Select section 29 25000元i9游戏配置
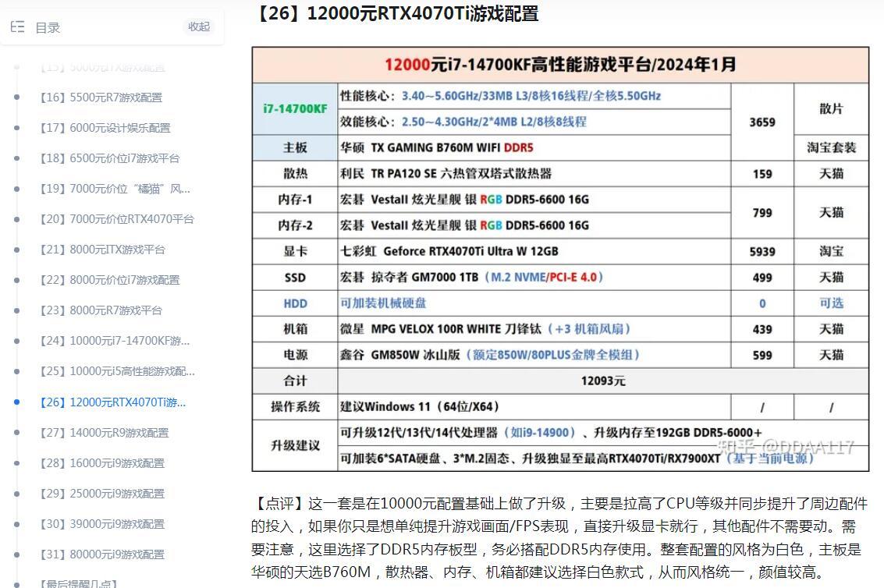This screenshot has height=588, width=884. (102, 494)
